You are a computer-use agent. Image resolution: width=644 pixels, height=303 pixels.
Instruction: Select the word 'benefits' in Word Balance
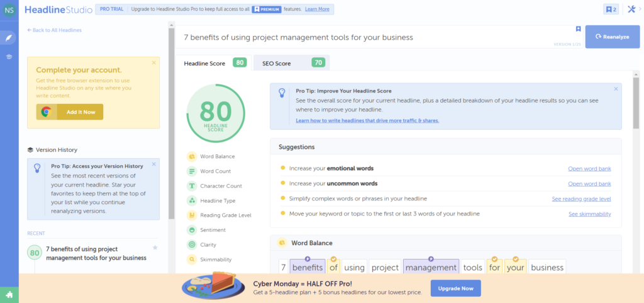[x=308, y=267]
